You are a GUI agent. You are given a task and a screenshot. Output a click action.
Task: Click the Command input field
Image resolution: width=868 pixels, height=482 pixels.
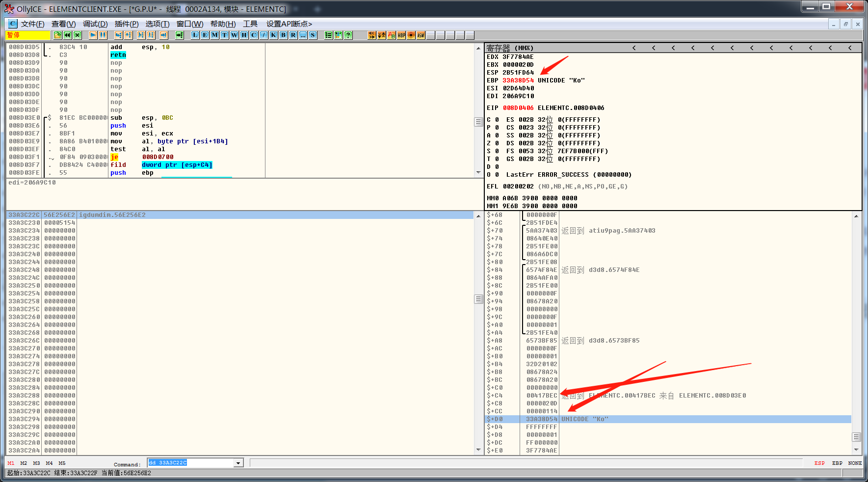(x=191, y=463)
